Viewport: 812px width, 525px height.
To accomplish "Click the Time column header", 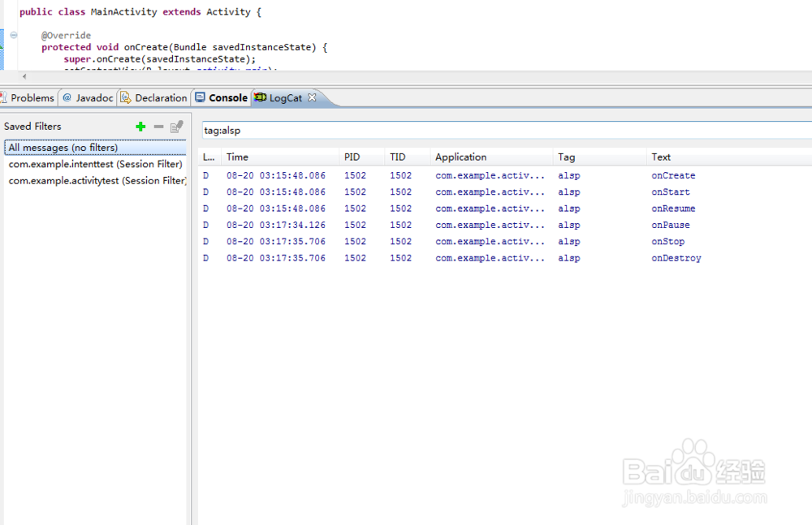I will point(280,157).
